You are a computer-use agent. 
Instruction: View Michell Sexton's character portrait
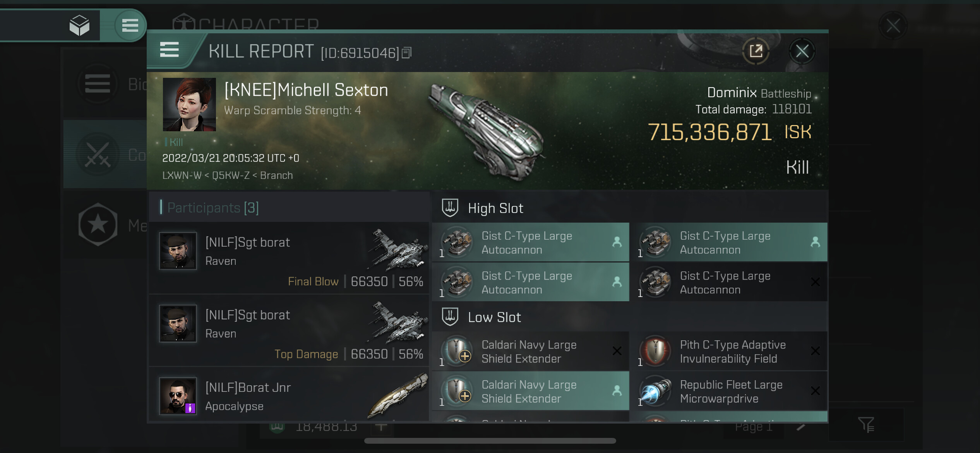[189, 105]
